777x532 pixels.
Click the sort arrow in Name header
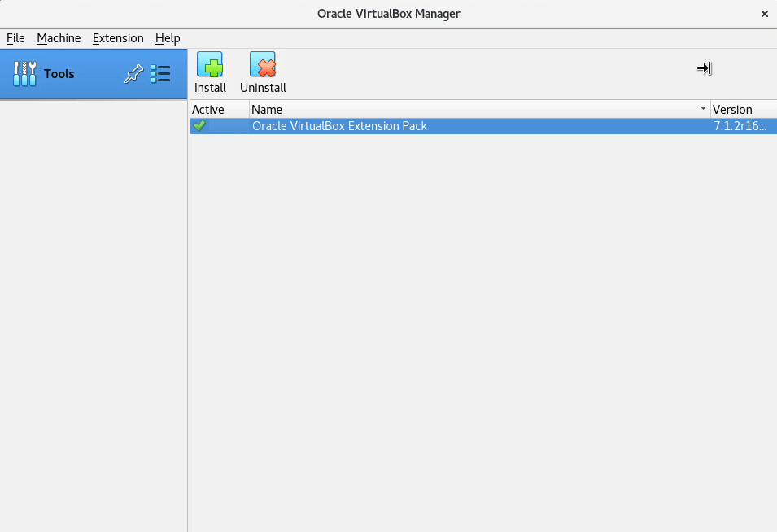tap(703, 108)
